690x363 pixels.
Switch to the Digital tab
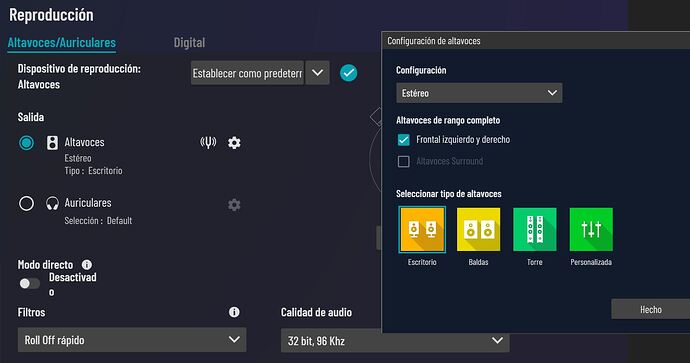point(189,43)
